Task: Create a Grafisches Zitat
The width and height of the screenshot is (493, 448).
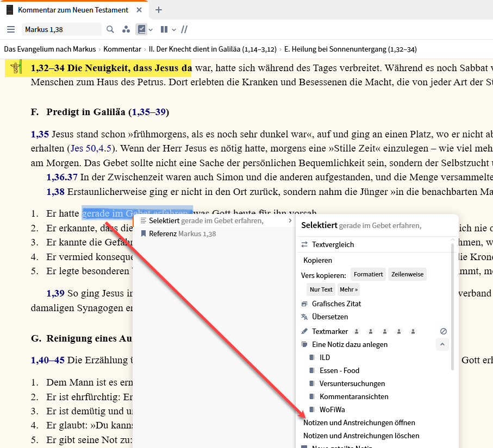Action: [x=336, y=304]
